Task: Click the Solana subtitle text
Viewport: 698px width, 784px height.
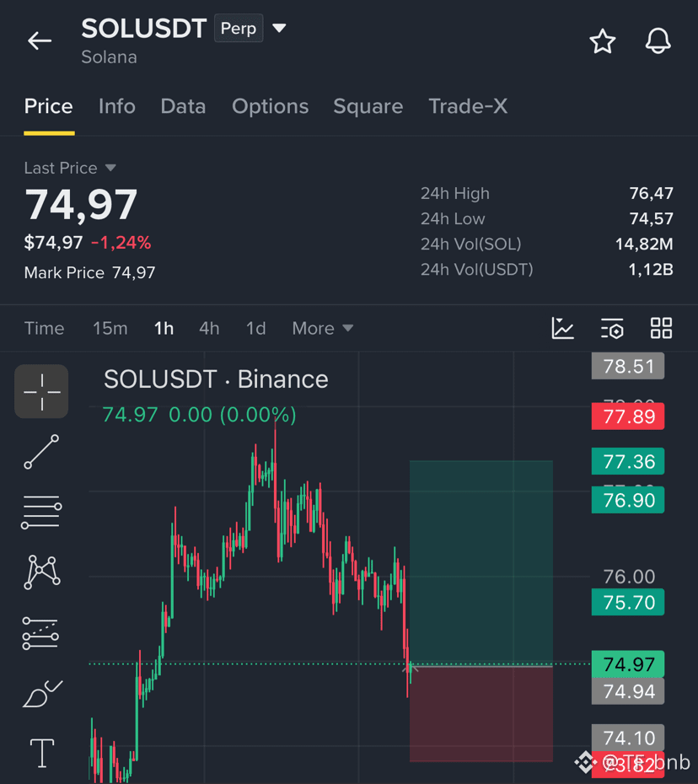Action: [x=109, y=57]
